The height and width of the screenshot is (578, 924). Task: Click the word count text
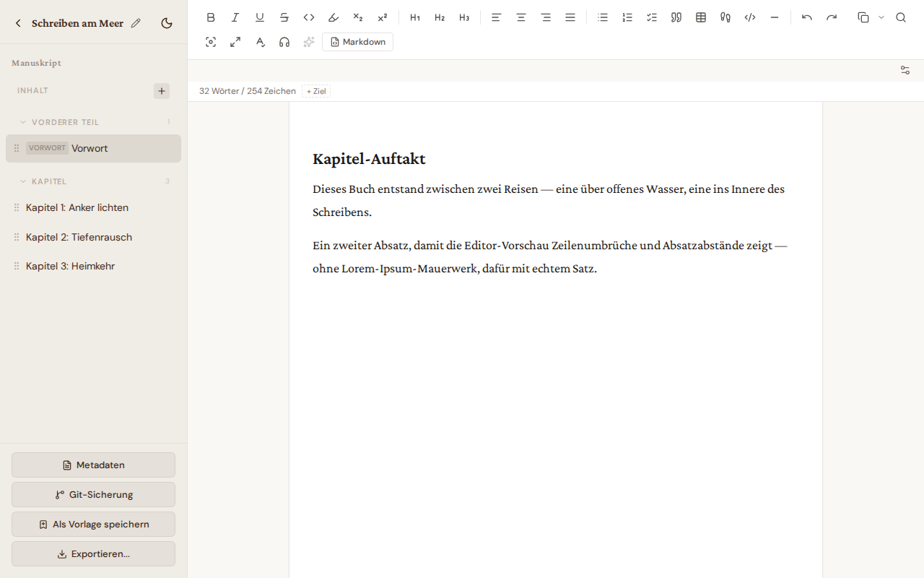click(x=248, y=91)
